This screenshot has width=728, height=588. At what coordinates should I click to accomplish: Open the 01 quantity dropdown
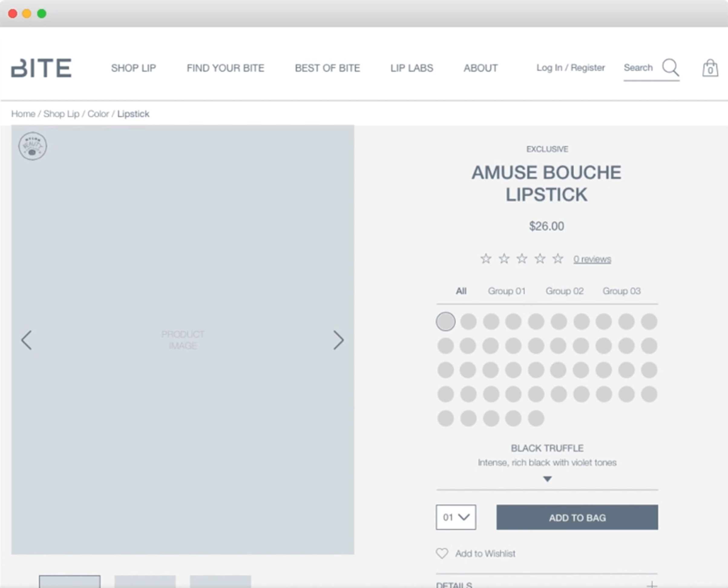click(456, 517)
